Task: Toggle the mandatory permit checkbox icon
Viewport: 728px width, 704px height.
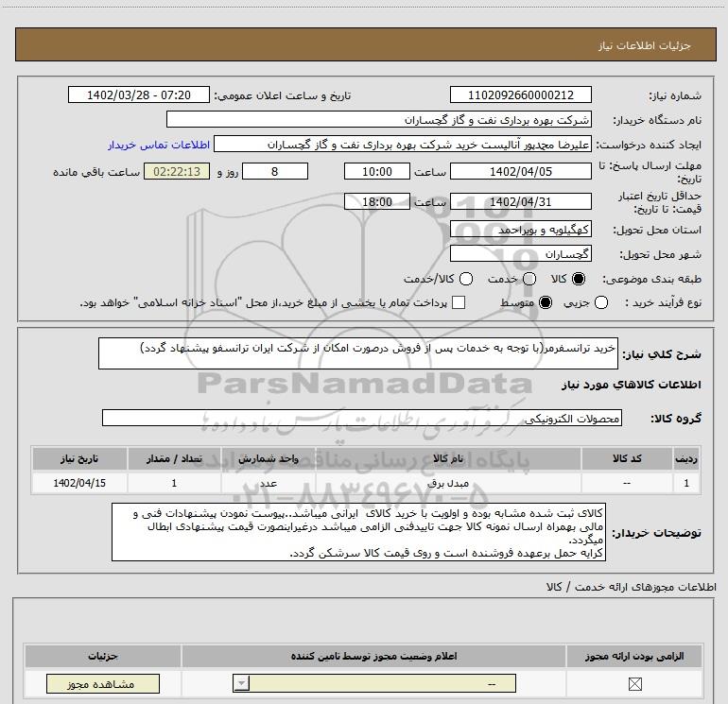Action: [634, 683]
